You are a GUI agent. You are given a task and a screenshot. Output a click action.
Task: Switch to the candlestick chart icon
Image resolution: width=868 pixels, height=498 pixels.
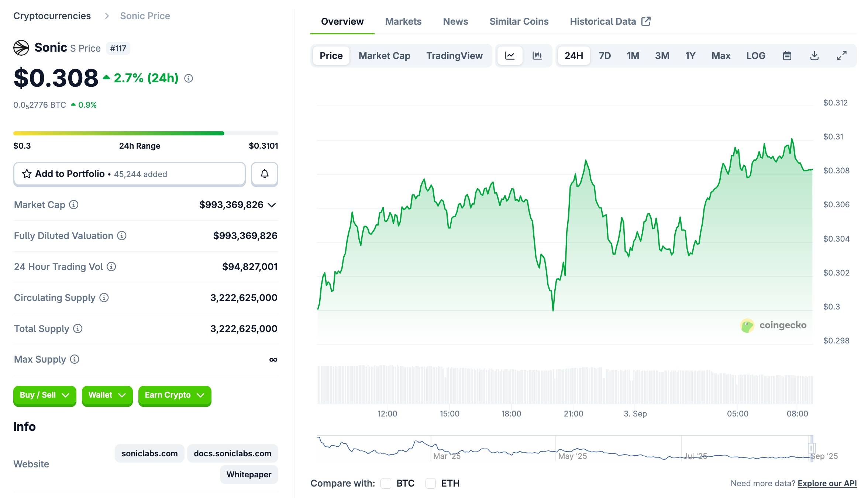tap(537, 56)
